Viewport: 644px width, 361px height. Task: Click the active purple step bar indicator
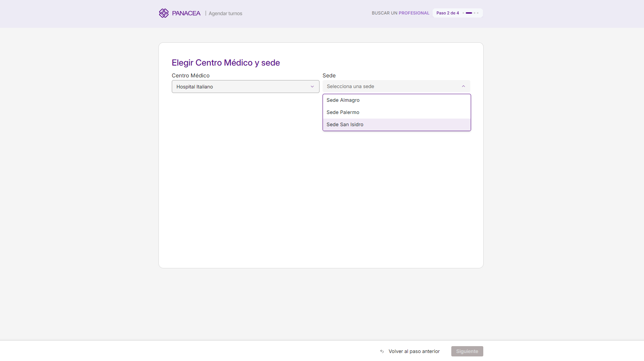(x=469, y=13)
